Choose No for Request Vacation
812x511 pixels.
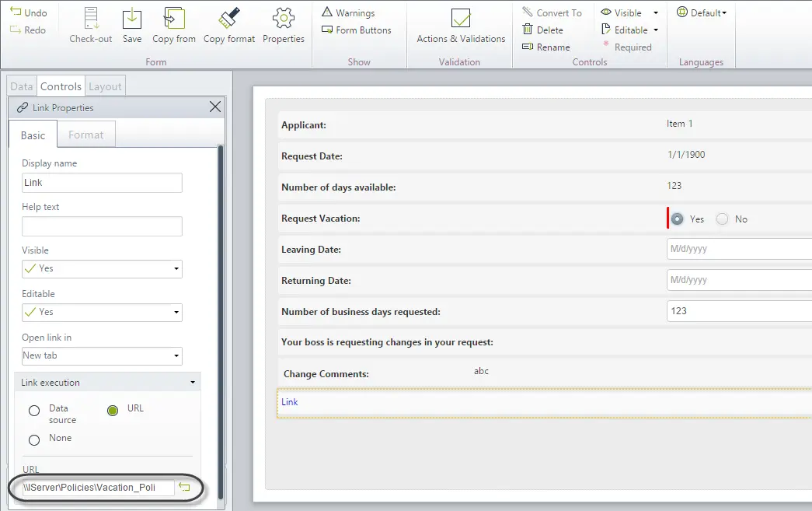click(x=722, y=219)
